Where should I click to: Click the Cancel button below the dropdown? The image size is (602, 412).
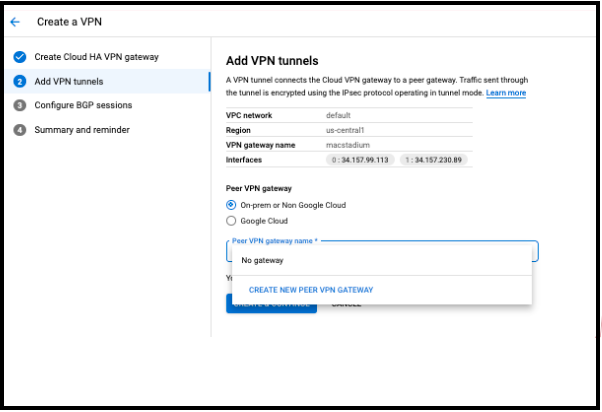pos(346,304)
